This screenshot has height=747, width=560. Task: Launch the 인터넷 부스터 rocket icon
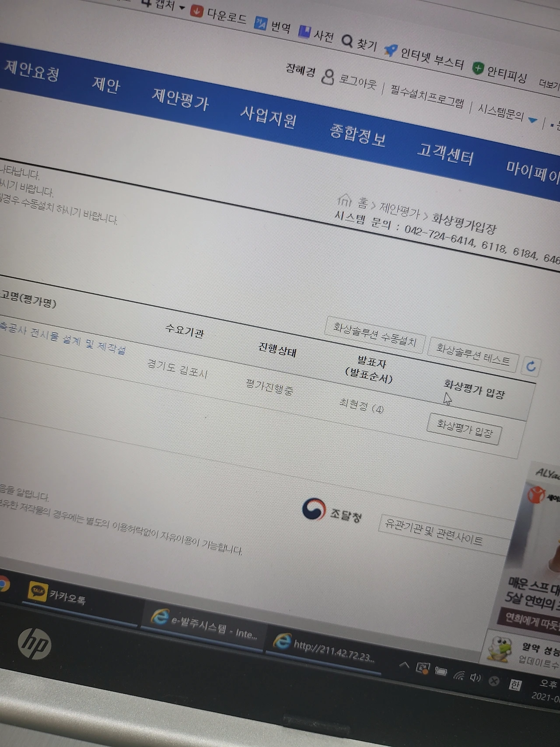click(390, 51)
